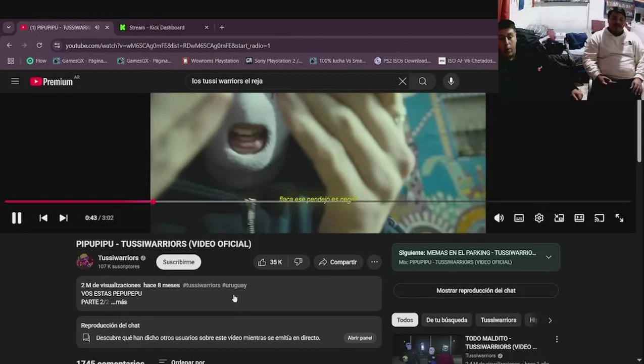Screen dimensions: 644x364
Task: Open #tussiwarriors hashtag
Action: click(202, 285)
